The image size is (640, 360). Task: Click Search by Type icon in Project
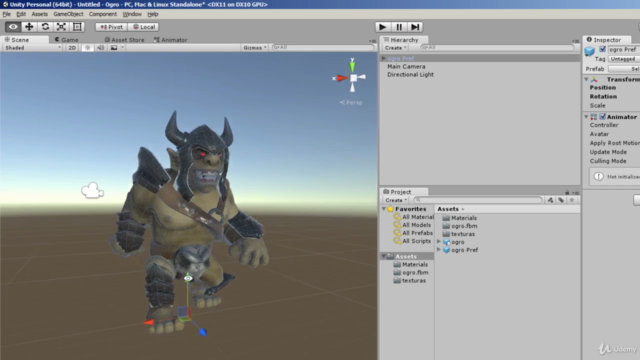click(550, 200)
